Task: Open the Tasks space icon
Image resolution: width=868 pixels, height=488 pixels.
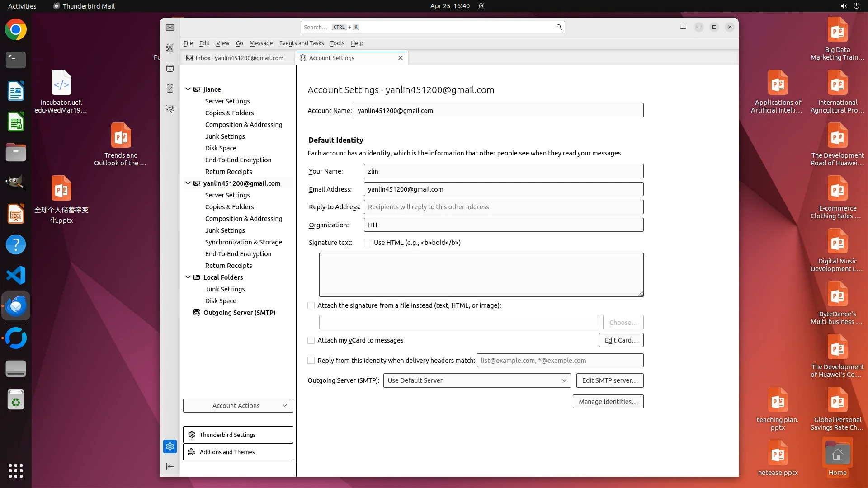Action: (x=170, y=89)
